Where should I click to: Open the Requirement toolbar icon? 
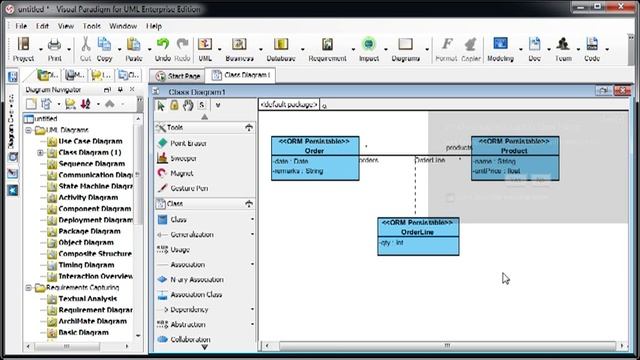(x=327, y=44)
